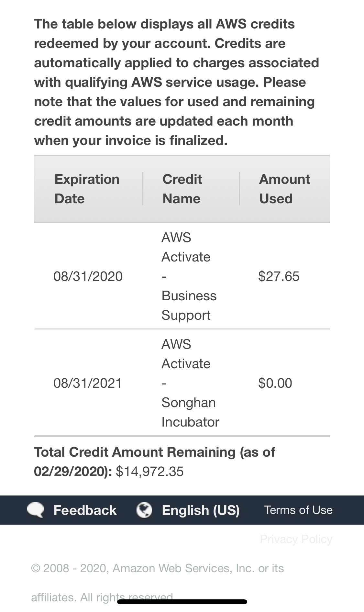Sort by Expiration Date column header
The width and height of the screenshot is (364, 612).
(87, 189)
